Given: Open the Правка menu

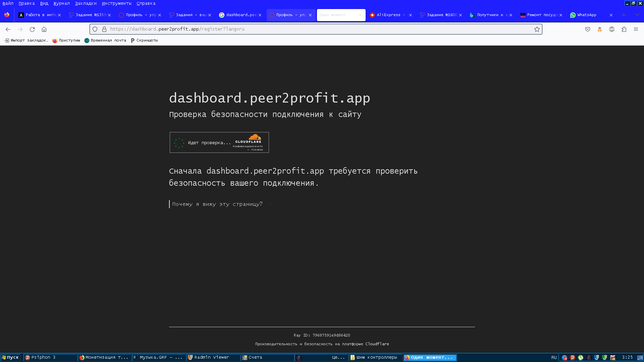Looking at the screenshot, I should (x=27, y=3).
